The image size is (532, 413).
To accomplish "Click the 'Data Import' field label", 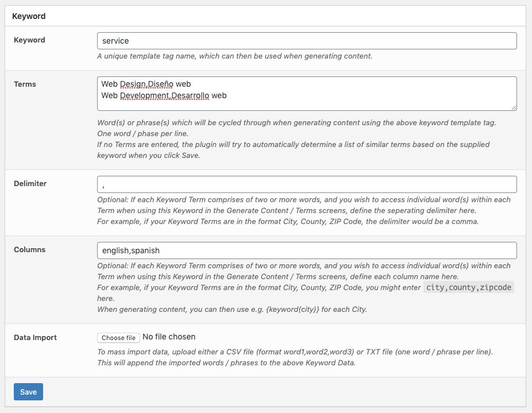I will coord(35,338).
